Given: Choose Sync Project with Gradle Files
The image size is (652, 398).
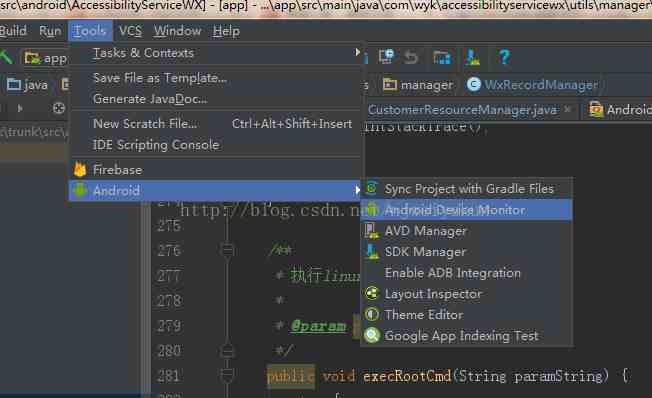Looking at the screenshot, I should (x=467, y=189).
